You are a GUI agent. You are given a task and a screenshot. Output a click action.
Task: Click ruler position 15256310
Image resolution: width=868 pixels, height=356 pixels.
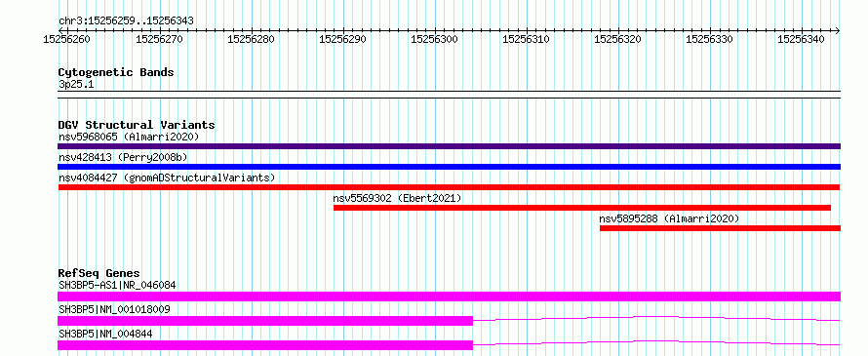coord(526,39)
